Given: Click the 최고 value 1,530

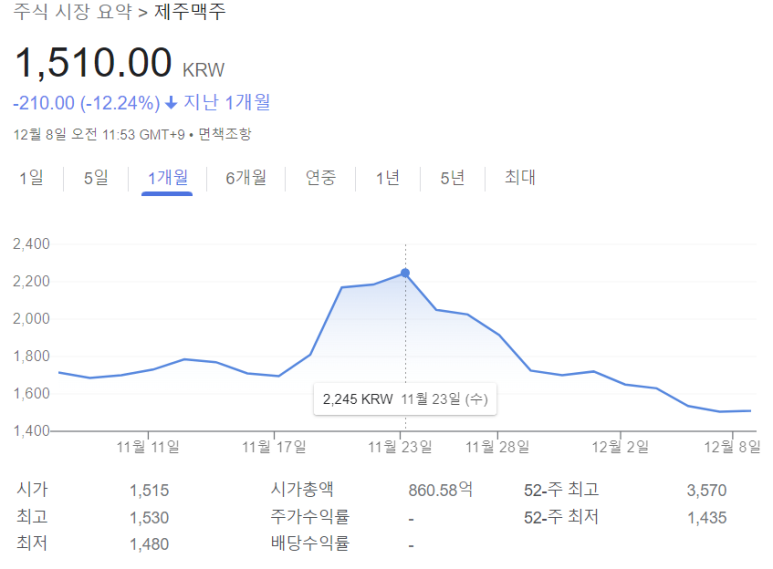Looking at the screenshot, I should click(149, 518).
